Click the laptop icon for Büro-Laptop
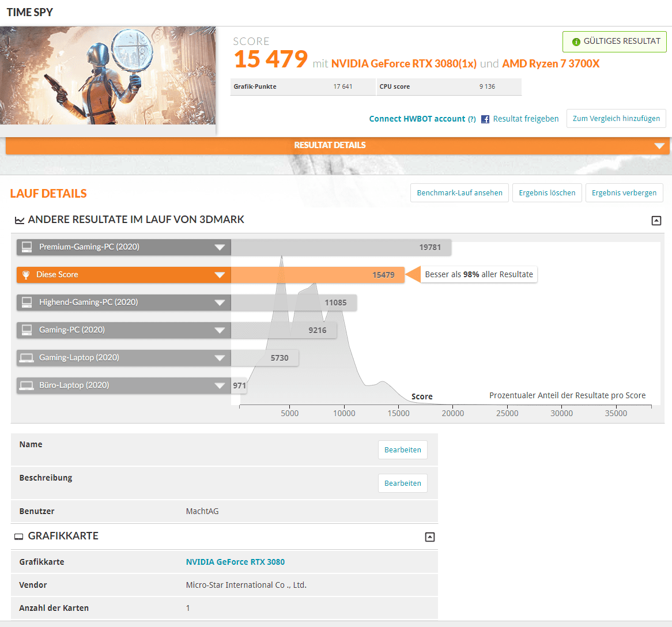672x627 pixels. (27, 386)
